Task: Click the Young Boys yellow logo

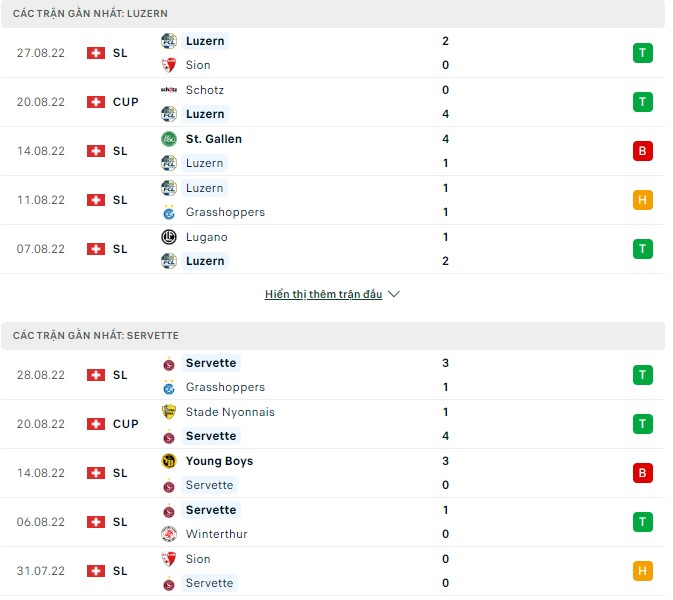Action: point(168,461)
